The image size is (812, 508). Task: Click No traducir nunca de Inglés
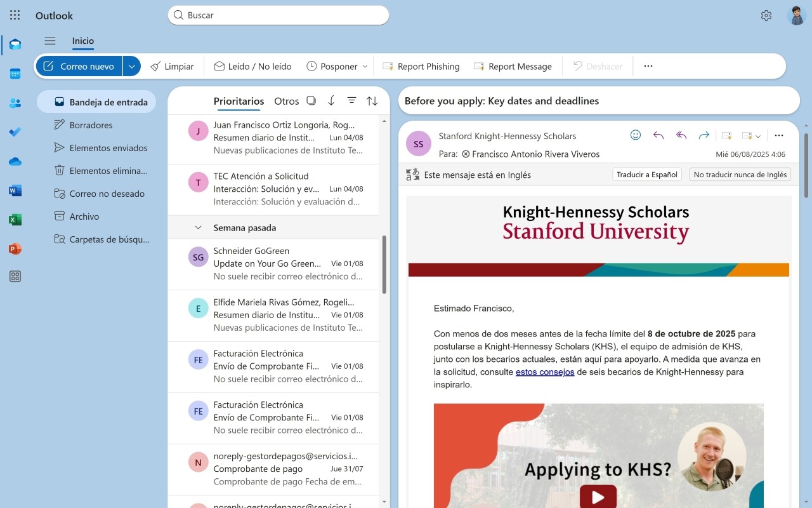tap(740, 175)
